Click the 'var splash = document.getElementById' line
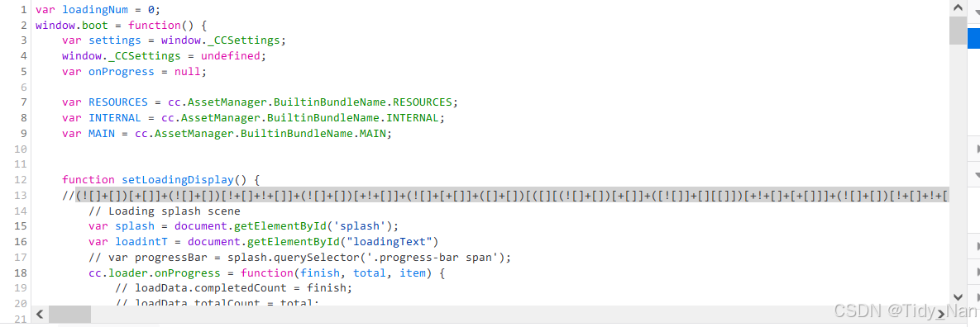Viewport: 980px width, 327px height. point(243,226)
